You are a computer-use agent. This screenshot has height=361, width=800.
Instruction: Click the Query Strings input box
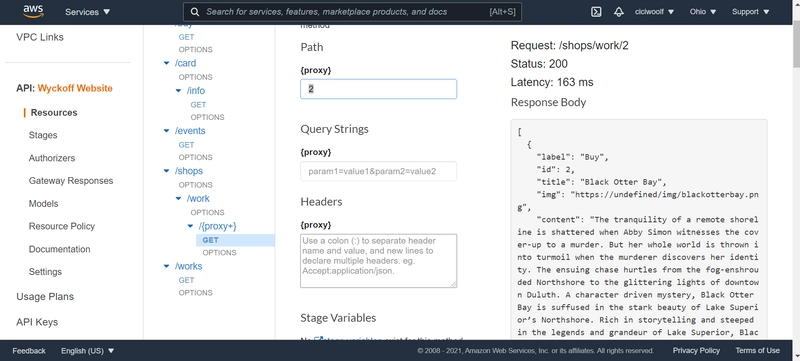[379, 171]
